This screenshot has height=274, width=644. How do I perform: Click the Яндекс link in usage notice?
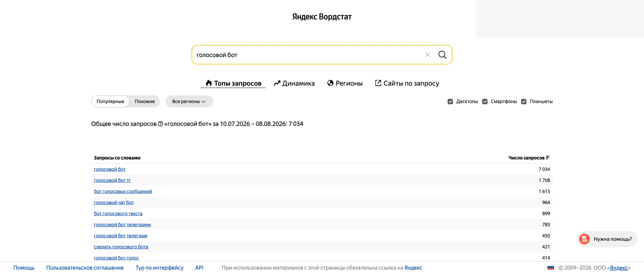pos(413,268)
